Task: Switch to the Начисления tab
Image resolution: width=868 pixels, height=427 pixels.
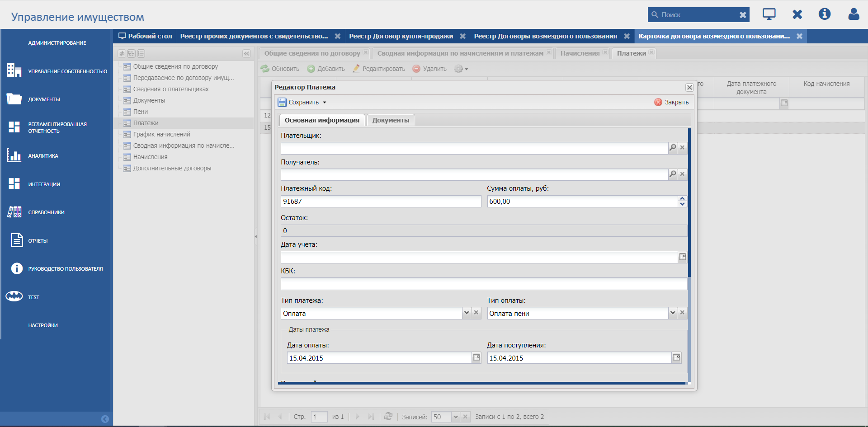Action: (x=580, y=53)
